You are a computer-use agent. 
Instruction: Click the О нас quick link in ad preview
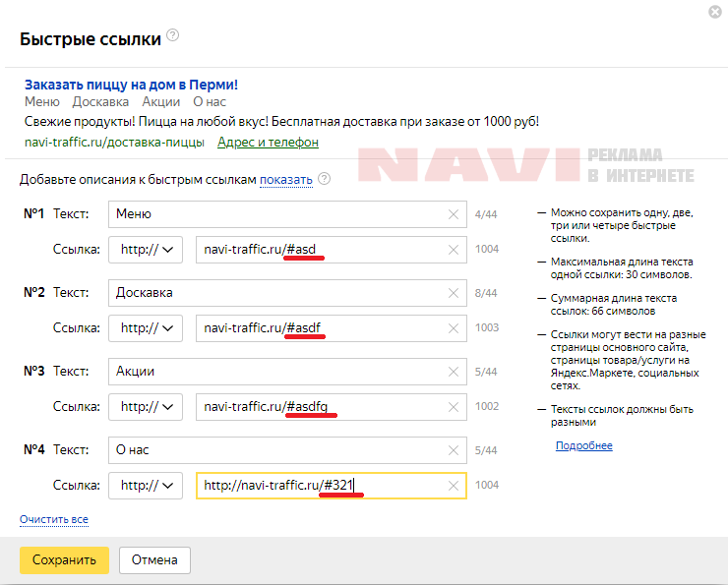pyautogui.click(x=210, y=101)
